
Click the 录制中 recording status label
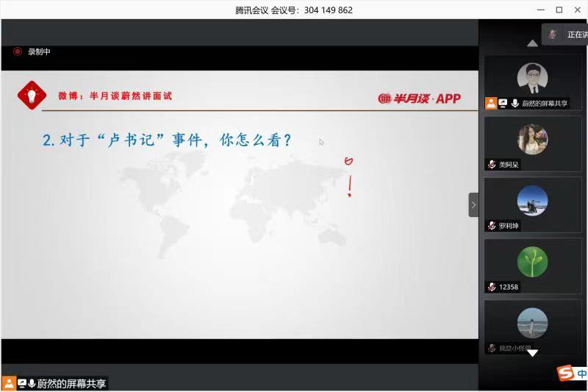(x=39, y=51)
